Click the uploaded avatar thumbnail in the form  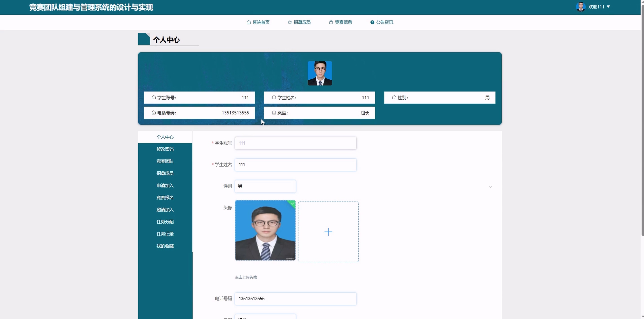[265, 230]
